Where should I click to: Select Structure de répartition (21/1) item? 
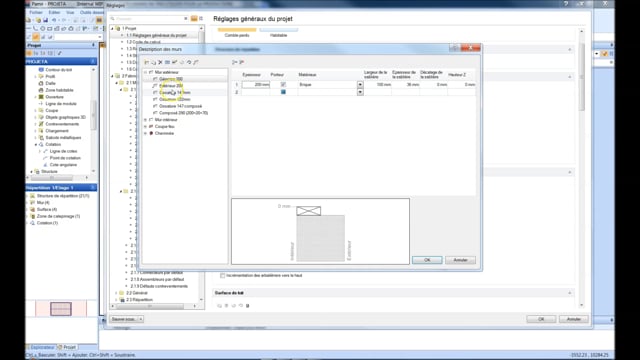pos(63,196)
